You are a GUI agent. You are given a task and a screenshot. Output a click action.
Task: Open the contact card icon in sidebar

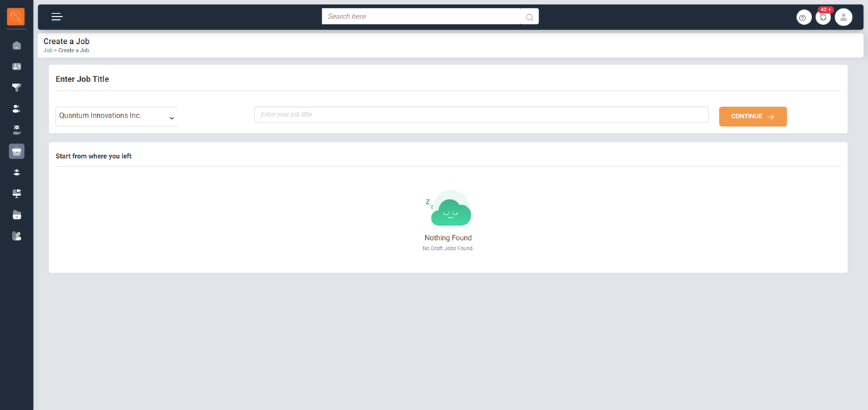coord(16,67)
